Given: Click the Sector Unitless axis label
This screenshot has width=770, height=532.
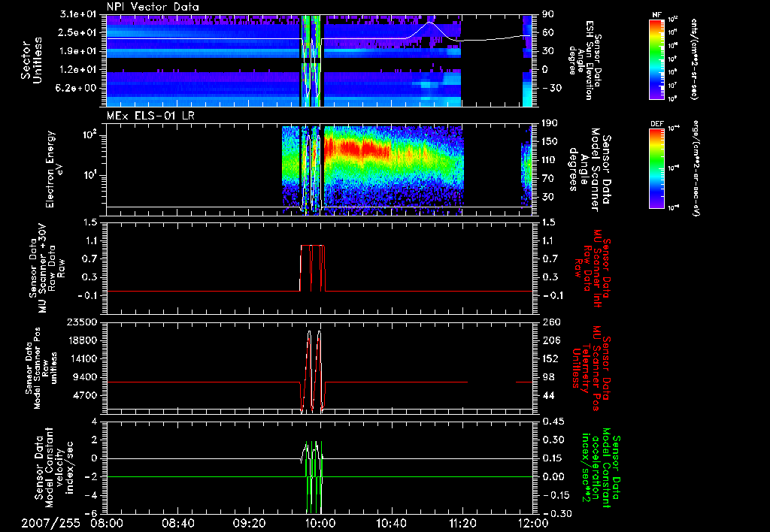Looking at the screenshot, I should click(32, 60).
